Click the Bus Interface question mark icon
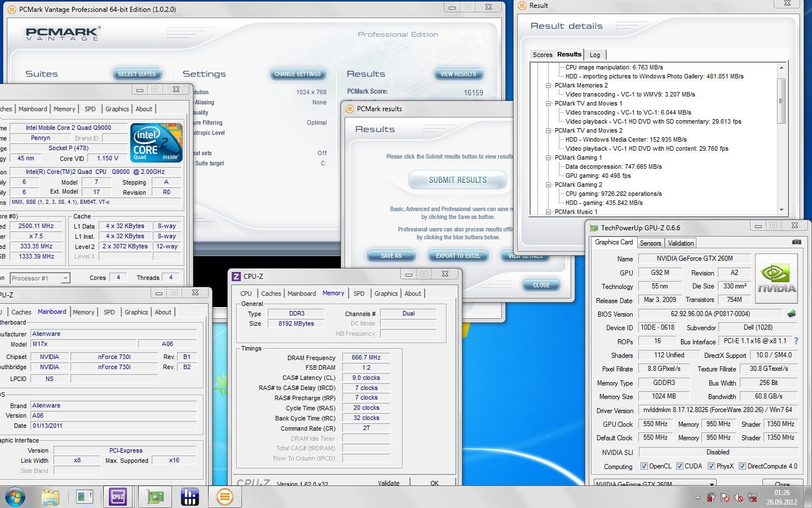812x508 pixels. click(x=796, y=341)
